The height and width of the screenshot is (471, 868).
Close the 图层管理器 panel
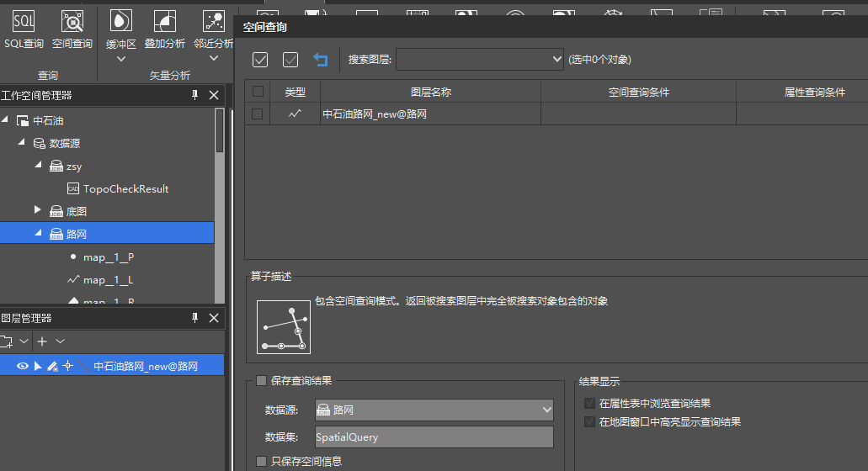tap(214, 318)
